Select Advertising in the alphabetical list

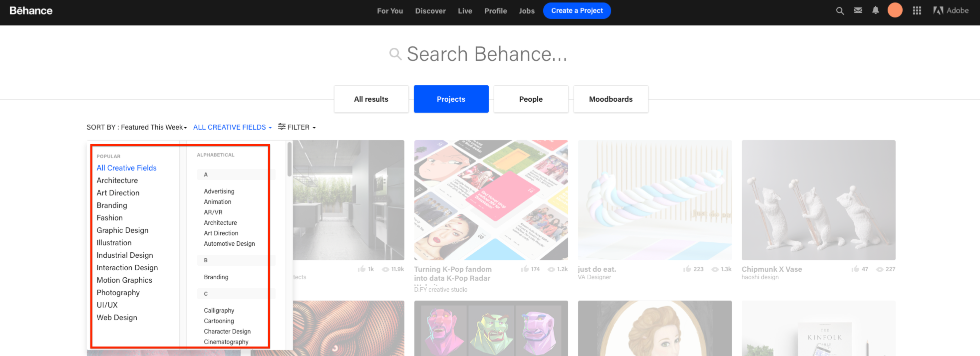(x=219, y=191)
